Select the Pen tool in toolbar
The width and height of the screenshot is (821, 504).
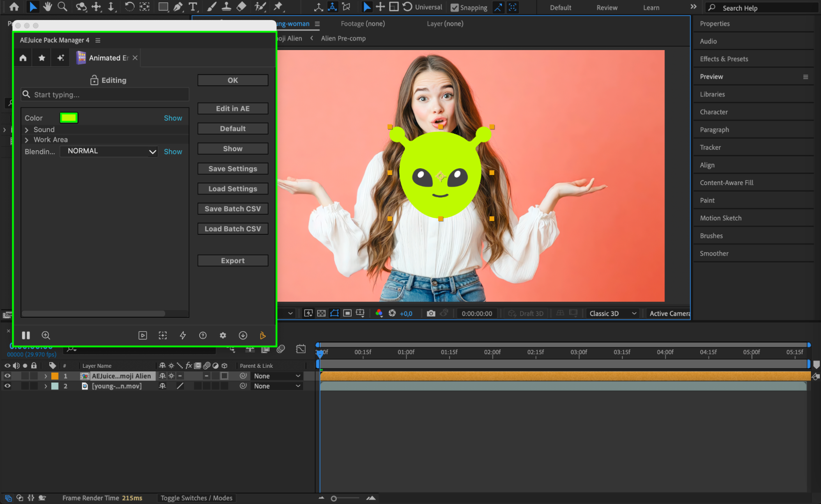178,7
